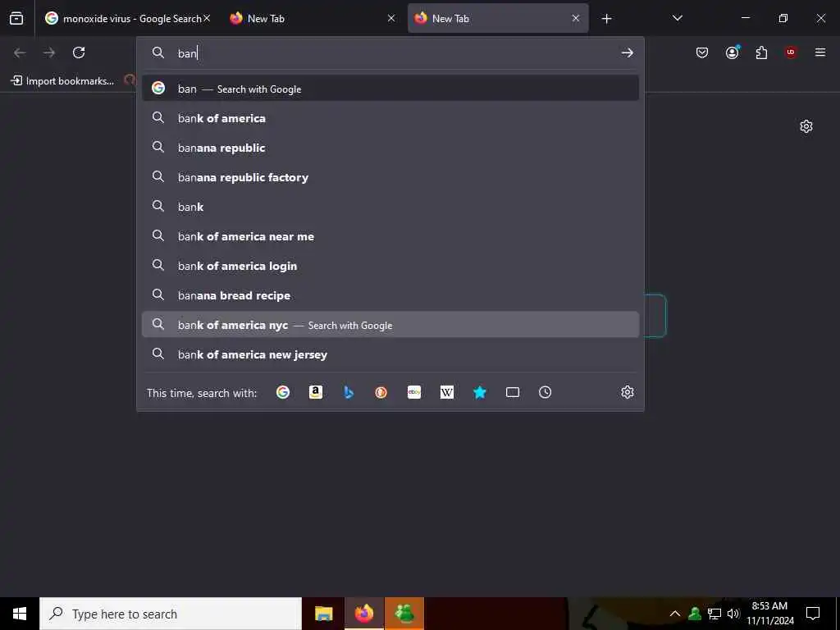Image resolution: width=840 pixels, height=630 pixels.
Task: Open File Explorer from the taskbar
Action: [323, 614]
